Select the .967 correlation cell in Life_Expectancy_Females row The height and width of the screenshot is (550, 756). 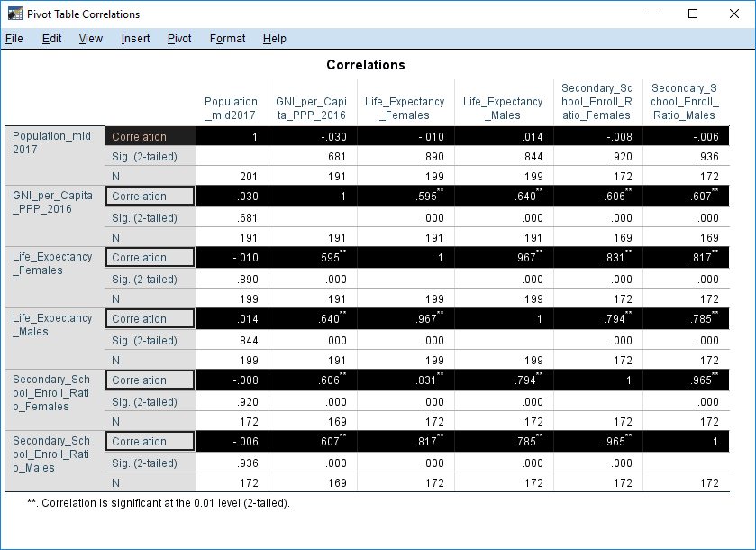pyautogui.click(x=504, y=258)
